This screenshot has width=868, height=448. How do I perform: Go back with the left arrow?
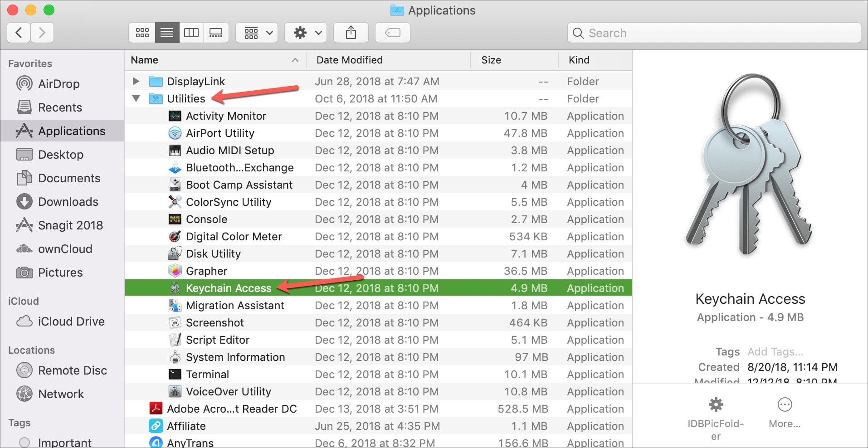(19, 33)
